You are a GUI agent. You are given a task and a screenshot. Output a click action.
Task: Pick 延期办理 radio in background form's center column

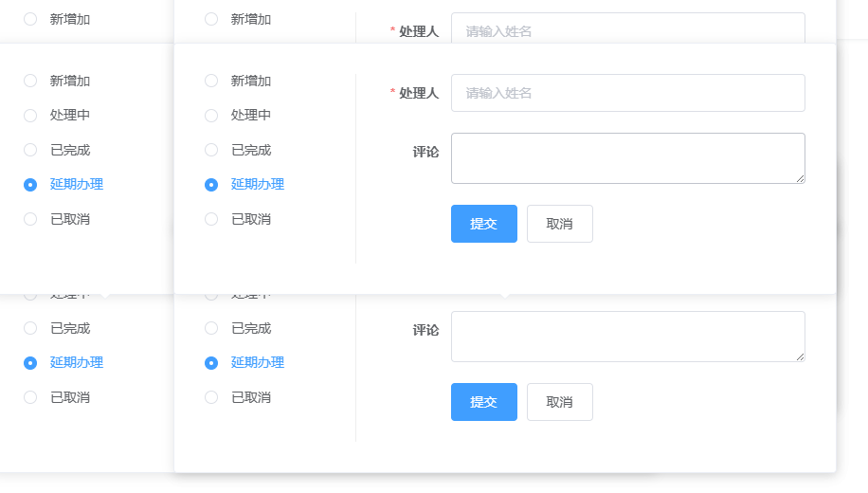pos(211,363)
